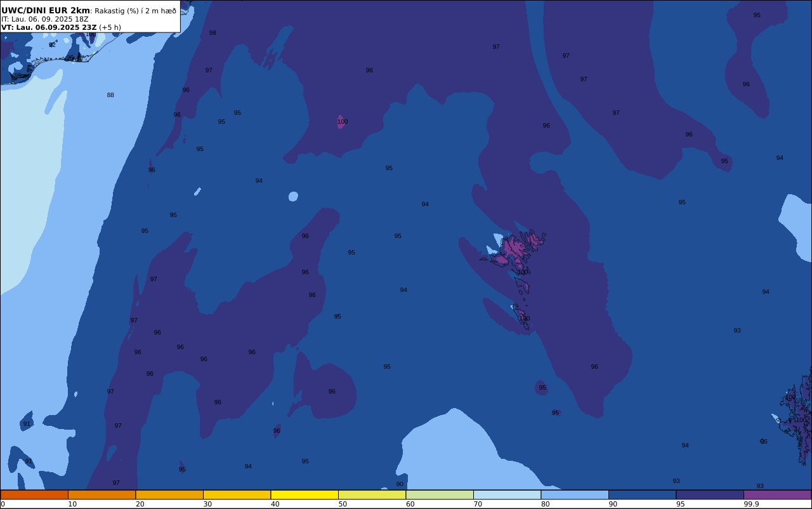Click the legend tick label "40"
This screenshot has height=509, width=812.
275,504
